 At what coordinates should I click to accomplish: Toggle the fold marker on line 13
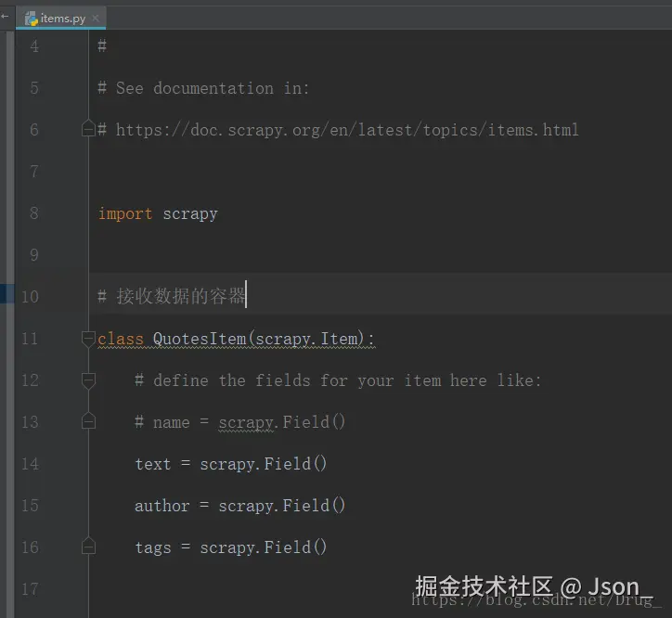(x=88, y=421)
